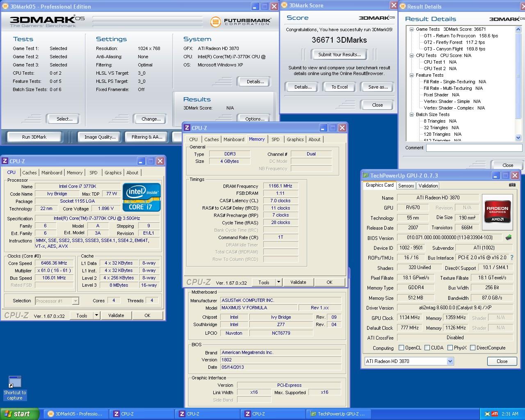Open the About tab in CPU-Z CPU window
Image resolution: width=525 pixels, height=420 pixels.
tap(132, 173)
